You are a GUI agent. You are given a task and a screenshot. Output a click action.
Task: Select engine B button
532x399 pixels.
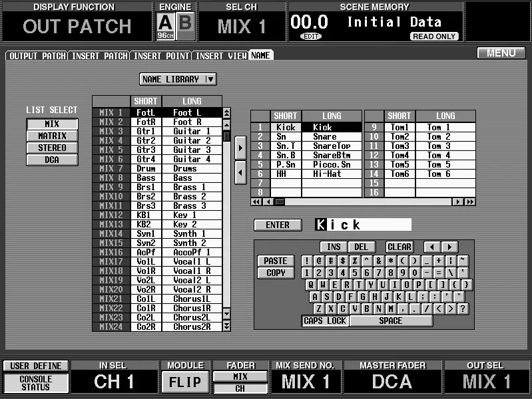[x=185, y=26]
